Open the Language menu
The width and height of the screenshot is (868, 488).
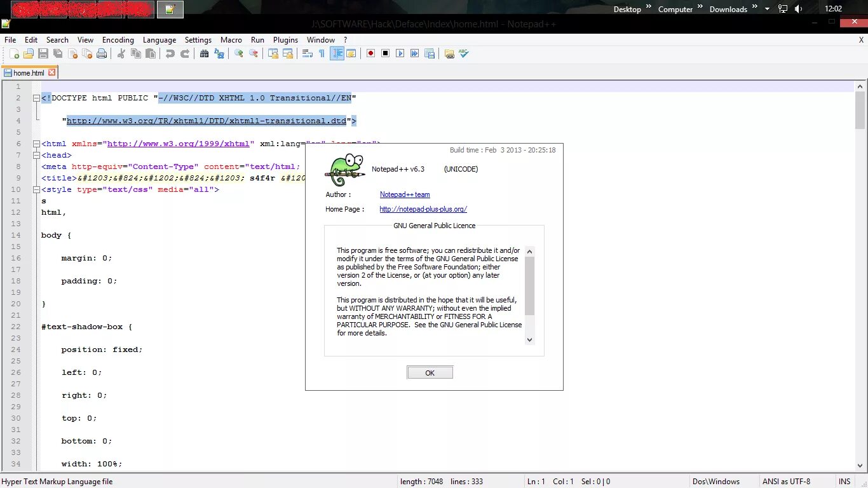159,39
